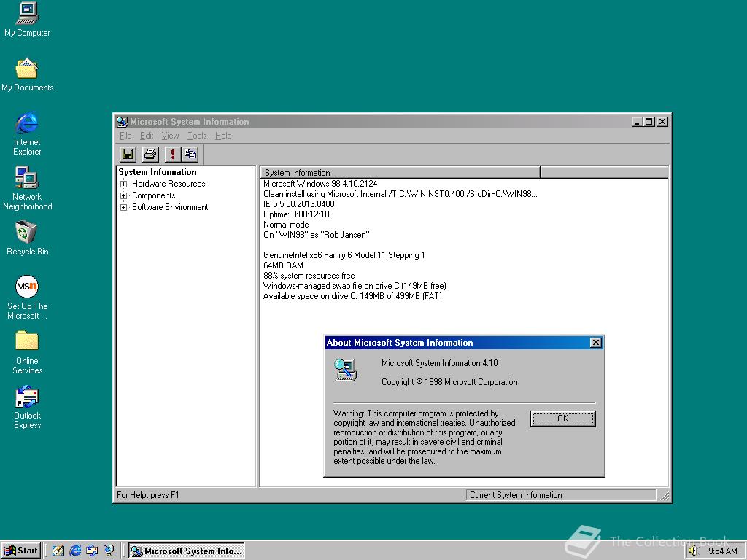Click the "64MB RAM" line

283,265
